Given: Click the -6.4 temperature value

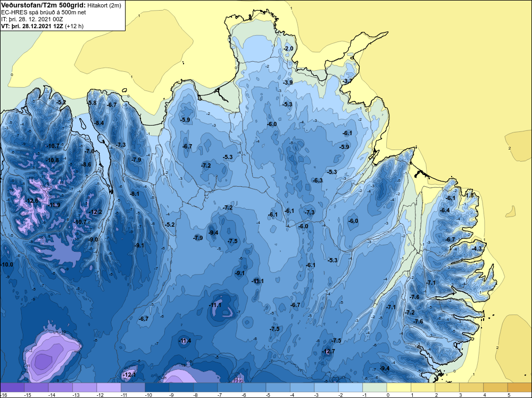Looking at the screenshot, I should [445, 210].
